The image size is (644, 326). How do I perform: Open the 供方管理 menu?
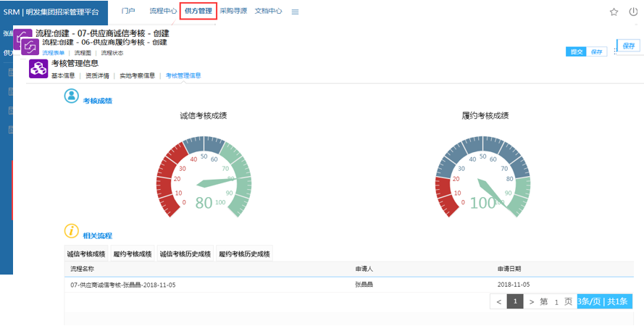tap(198, 11)
